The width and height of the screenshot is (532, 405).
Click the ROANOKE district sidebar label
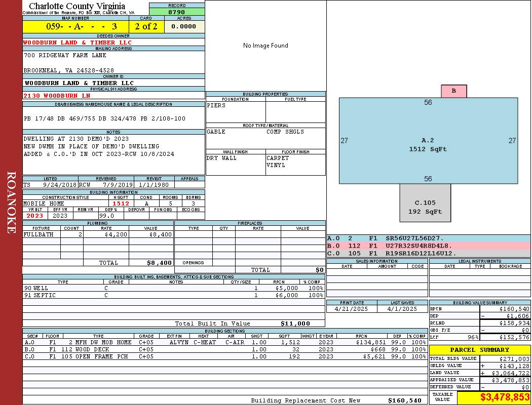11,202
